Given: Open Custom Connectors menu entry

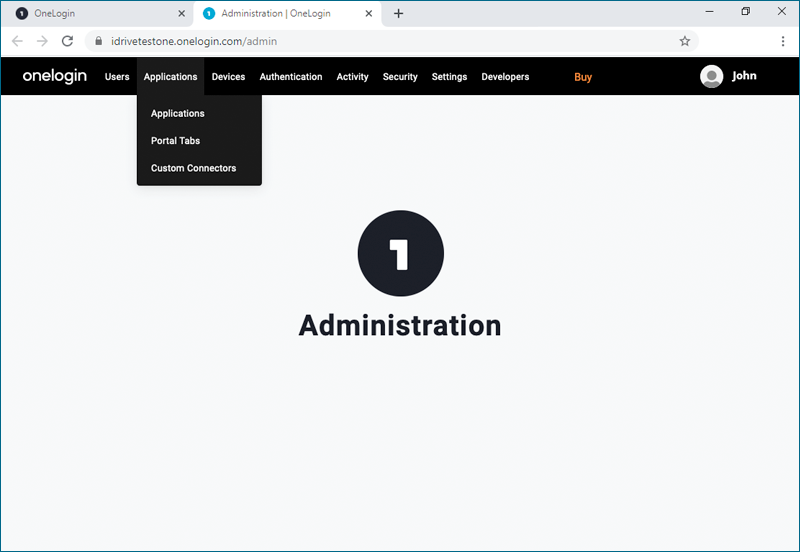Looking at the screenshot, I should pos(194,168).
